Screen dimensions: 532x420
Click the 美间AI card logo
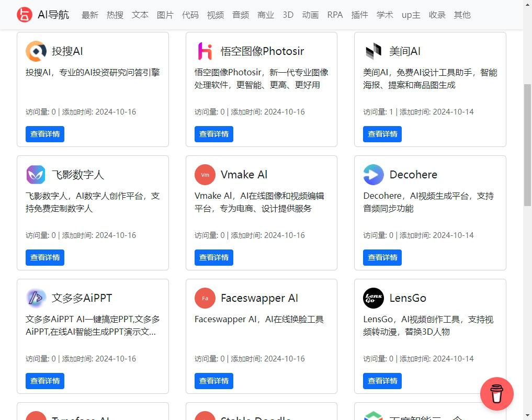(x=373, y=51)
